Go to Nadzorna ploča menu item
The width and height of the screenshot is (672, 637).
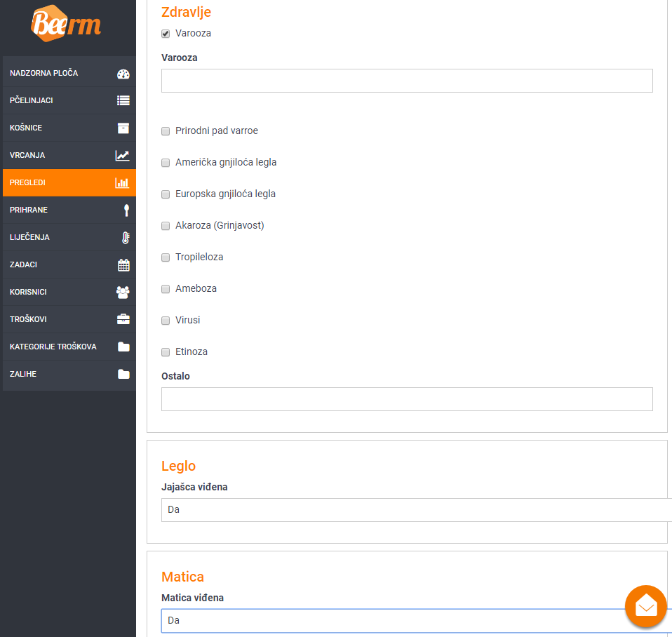[x=69, y=73]
